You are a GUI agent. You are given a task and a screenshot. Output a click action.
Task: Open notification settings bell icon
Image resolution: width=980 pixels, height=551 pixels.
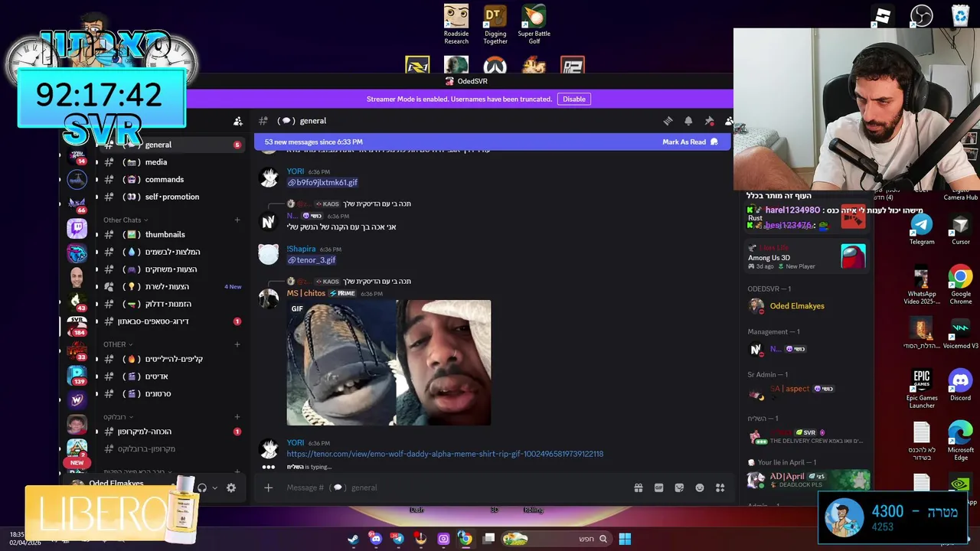click(x=688, y=121)
